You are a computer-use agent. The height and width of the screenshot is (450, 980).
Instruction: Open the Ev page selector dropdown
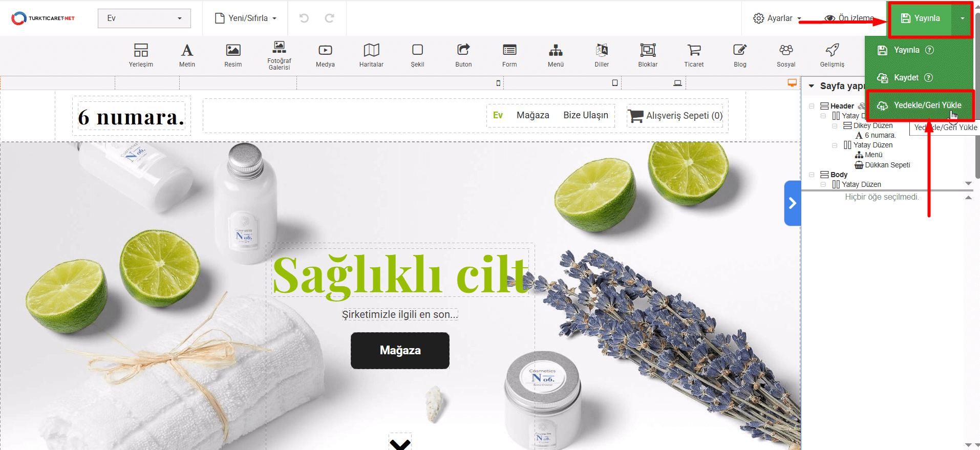point(144,18)
